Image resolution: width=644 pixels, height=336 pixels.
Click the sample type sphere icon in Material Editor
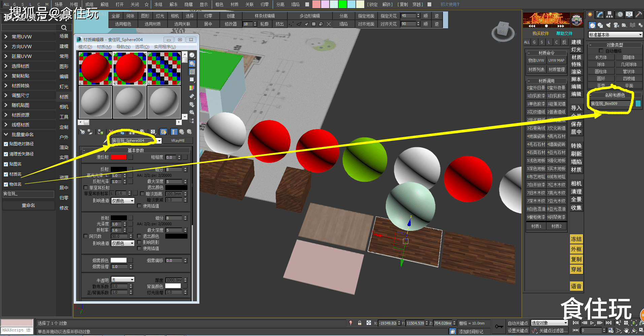tap(192, 55)
